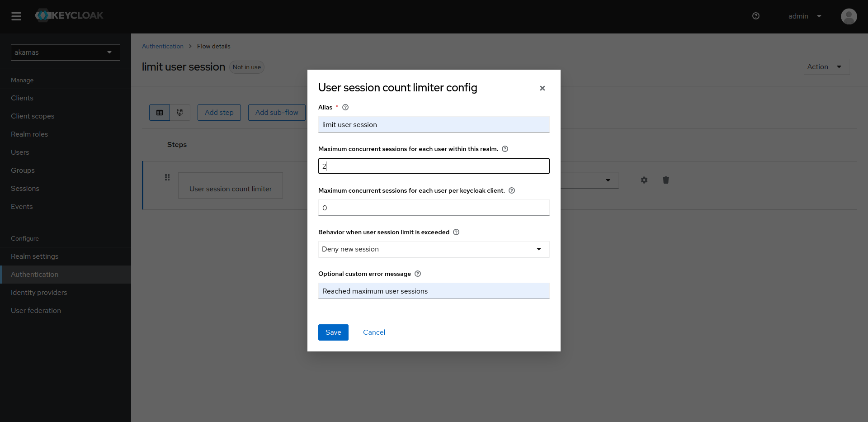This screenshot has width=868, height=422.
Task: Open the akamas realm selector dropdown
Action: 66,52
